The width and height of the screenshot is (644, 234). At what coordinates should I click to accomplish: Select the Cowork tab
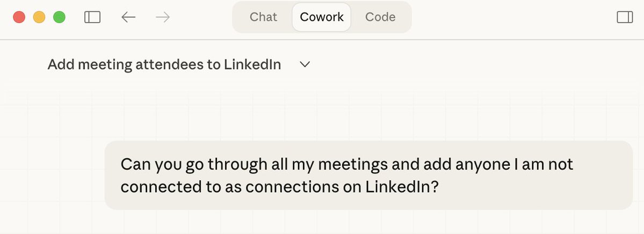pyautogui.click(x=322, y=17)
